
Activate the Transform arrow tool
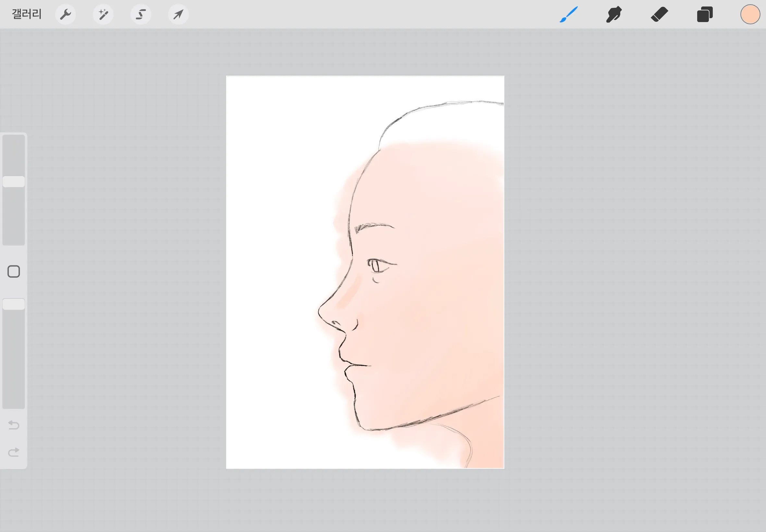[179, 14]
